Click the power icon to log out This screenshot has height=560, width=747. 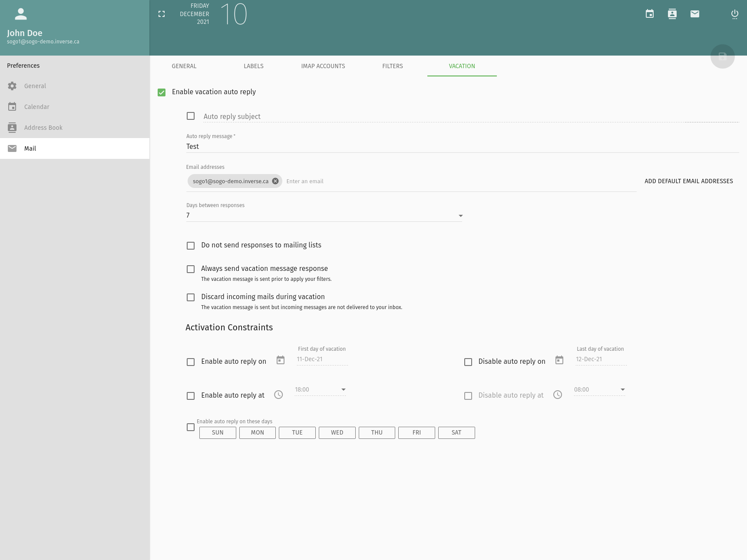(735, 14)
